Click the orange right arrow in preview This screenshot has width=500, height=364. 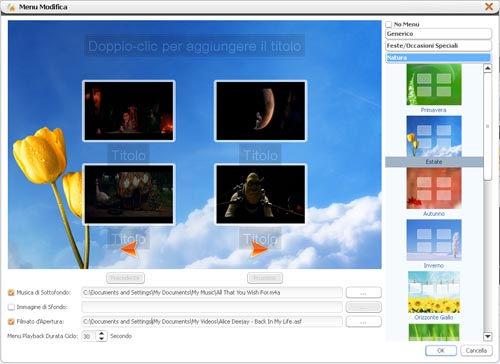point(259,249)
